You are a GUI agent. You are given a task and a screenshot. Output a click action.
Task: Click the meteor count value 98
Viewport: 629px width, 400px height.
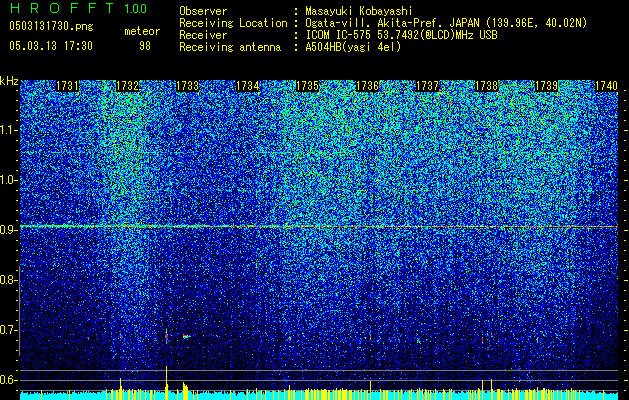coord(145,46)
